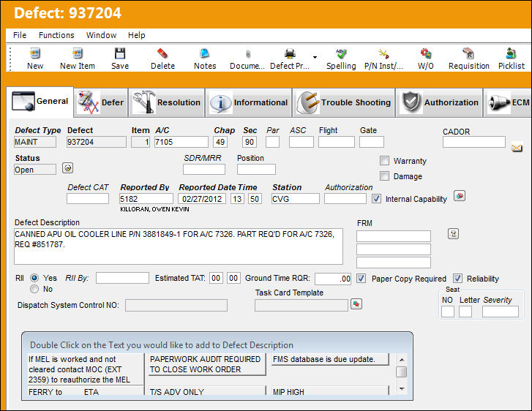This screenshot has height=411, width=532.
Task: Open the Functions menu
Action: pos(56,35)
